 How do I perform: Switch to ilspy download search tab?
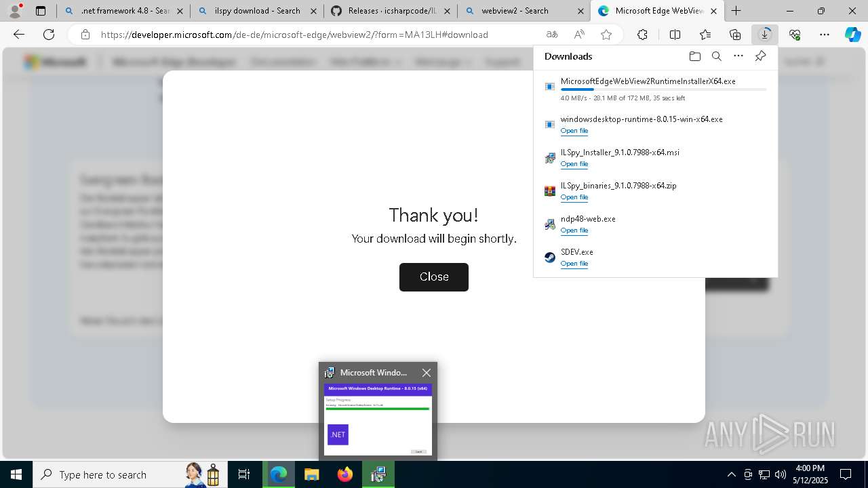257,11
